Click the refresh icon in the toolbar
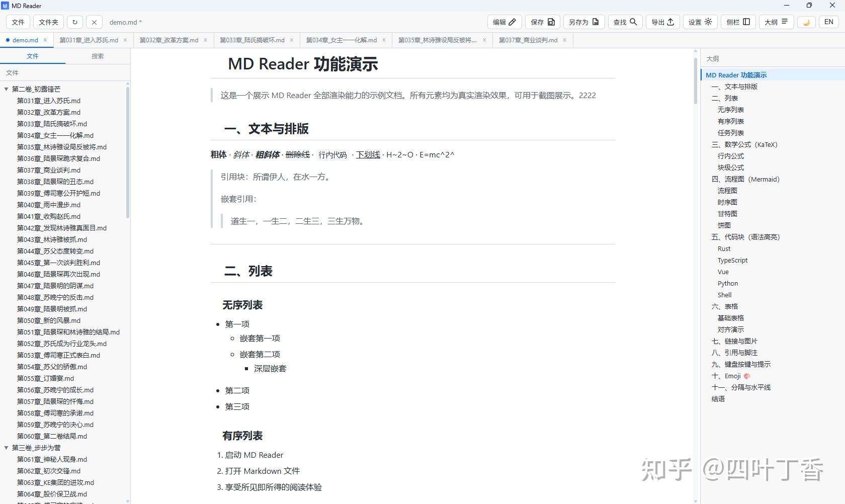The image size is (845, 504). 75,22
